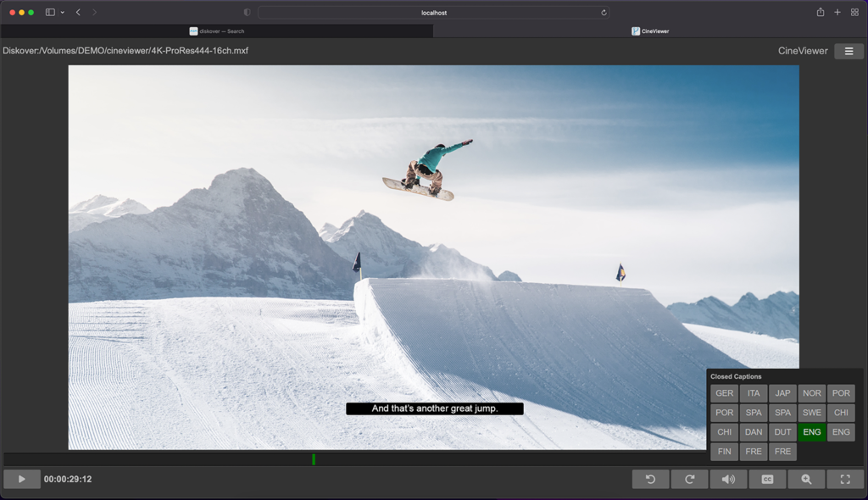Open the CineViewer hamburger menu
The image size is (868, 500).
tap(849, 51)
